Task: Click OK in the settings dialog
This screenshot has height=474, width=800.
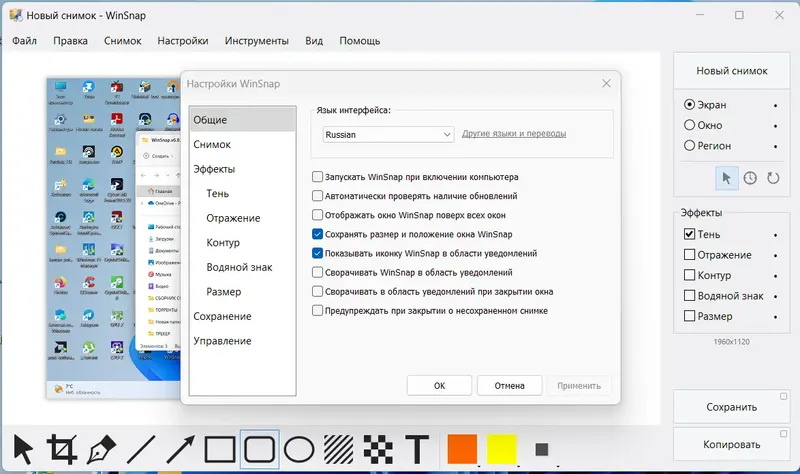Action: (439, 386)
